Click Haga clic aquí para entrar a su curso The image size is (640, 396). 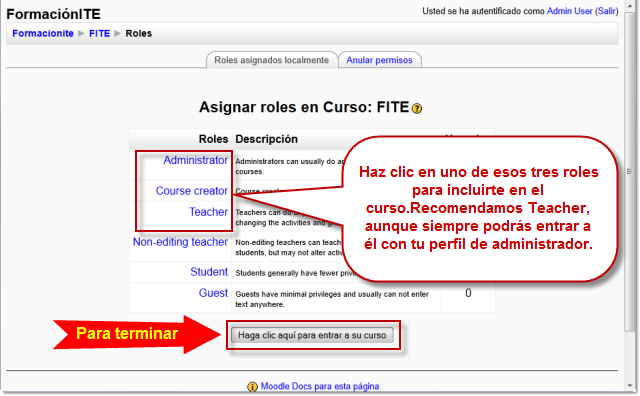pyautogui.click(x=312, y=335)
